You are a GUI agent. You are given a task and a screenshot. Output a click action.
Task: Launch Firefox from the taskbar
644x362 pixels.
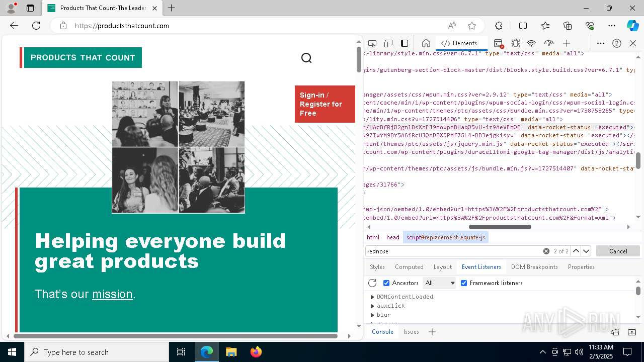pos(256,352)
